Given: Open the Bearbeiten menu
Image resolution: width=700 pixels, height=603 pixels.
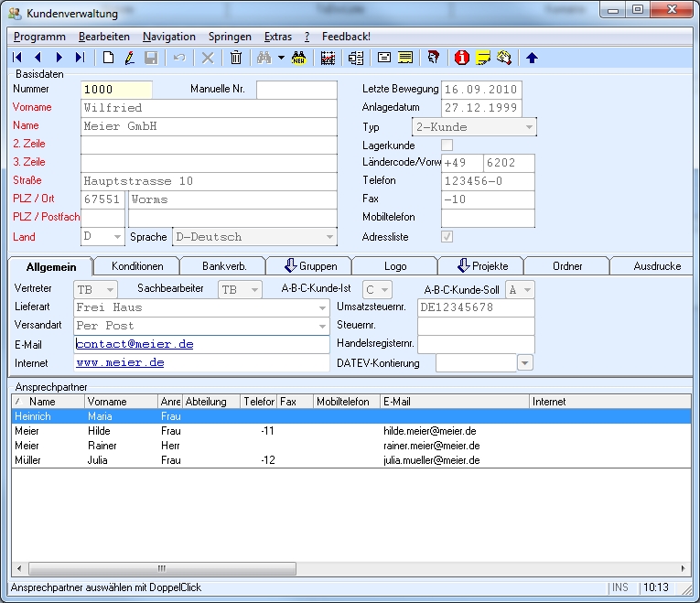Looking at the screenshot, I should click(x=103, y=37).
